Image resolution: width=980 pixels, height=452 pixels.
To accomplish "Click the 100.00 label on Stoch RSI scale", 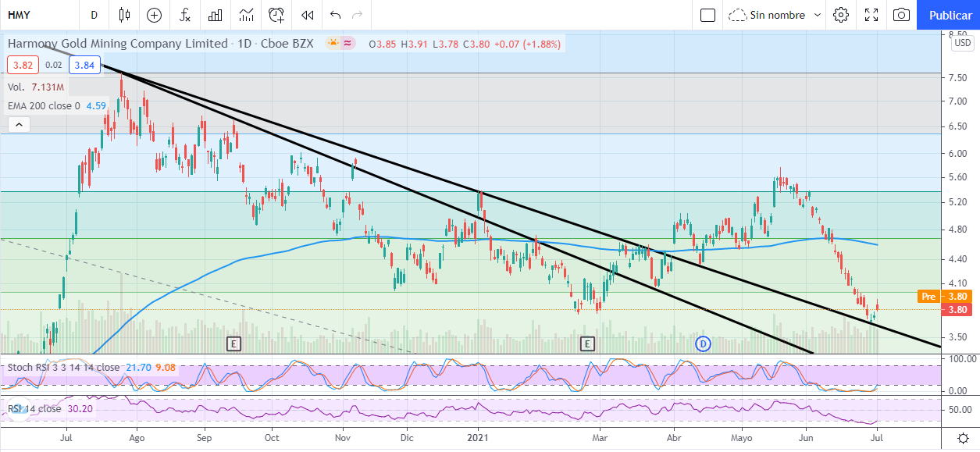I will click(x=961, y=358).
